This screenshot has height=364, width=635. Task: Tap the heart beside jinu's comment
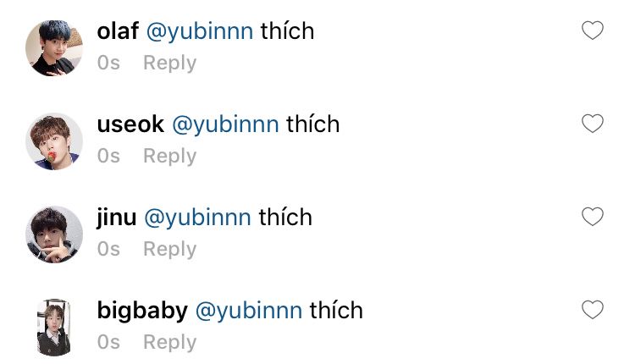(593, 217)
